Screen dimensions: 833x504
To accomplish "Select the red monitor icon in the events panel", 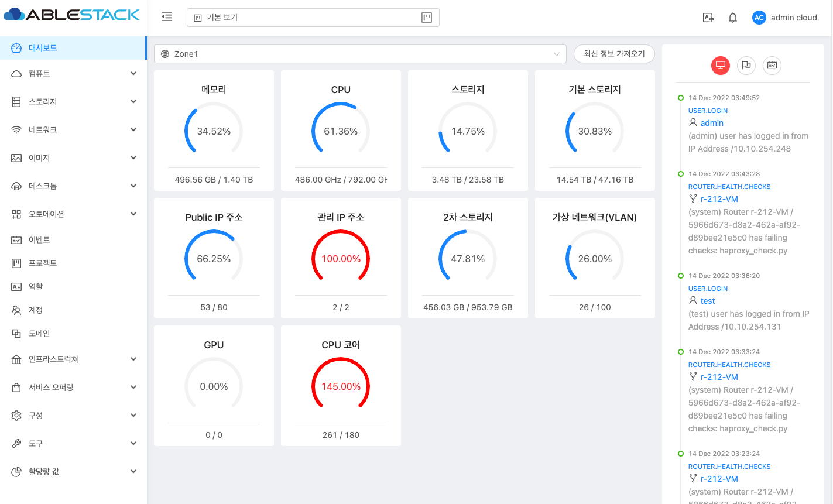I will point(720,66).
